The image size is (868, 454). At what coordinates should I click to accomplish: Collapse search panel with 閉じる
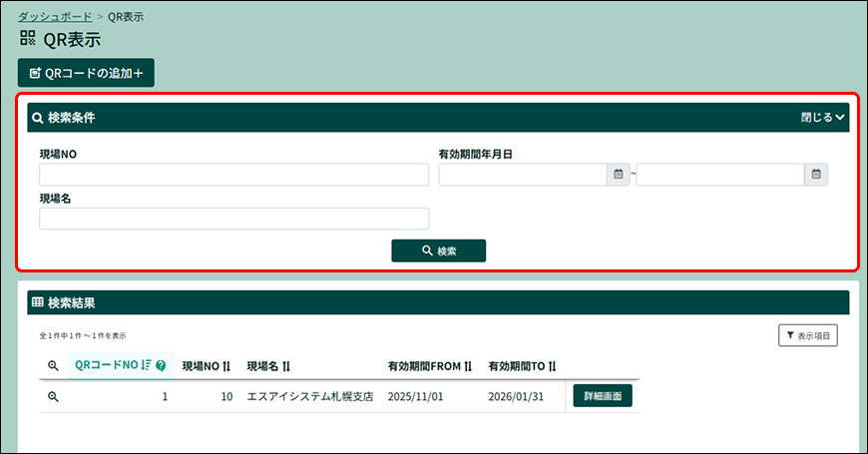tap(823, 118)
